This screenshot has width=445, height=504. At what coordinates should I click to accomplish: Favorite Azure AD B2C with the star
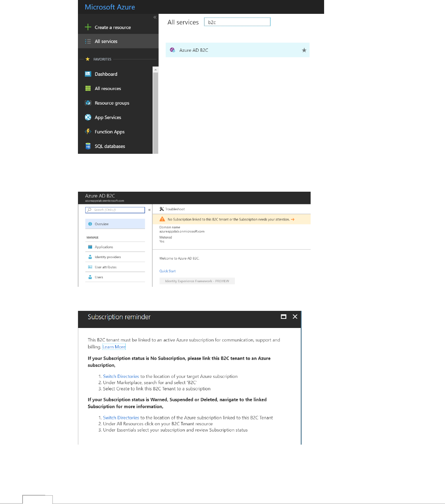pos(304,50)
